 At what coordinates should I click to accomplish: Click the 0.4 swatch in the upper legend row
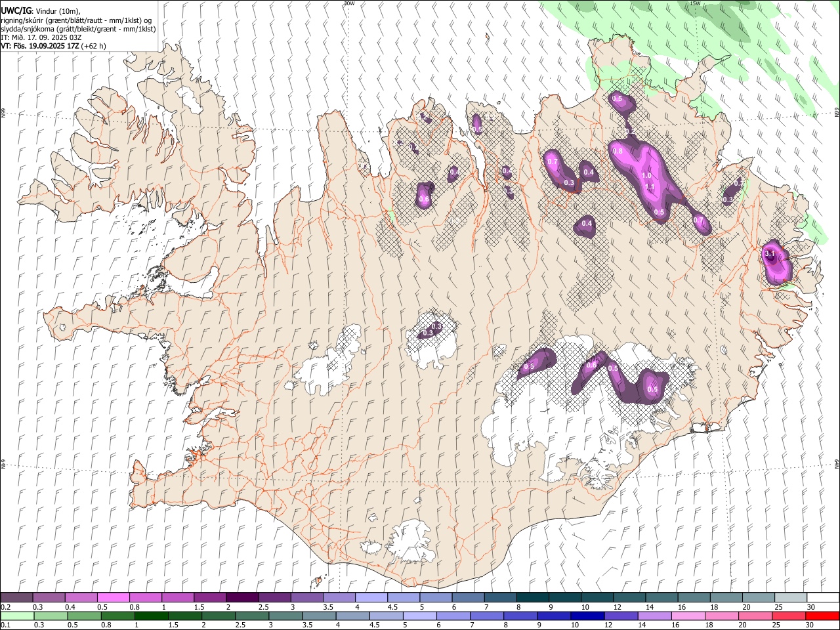[x=81, y=598]
